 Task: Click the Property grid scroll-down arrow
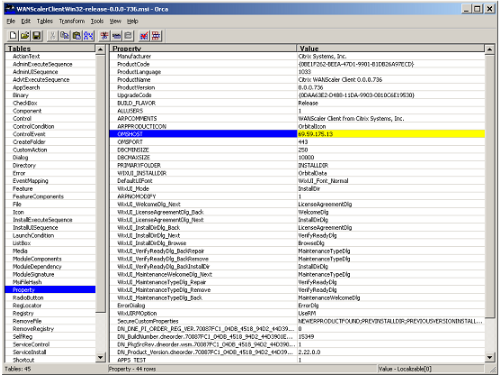489,358
